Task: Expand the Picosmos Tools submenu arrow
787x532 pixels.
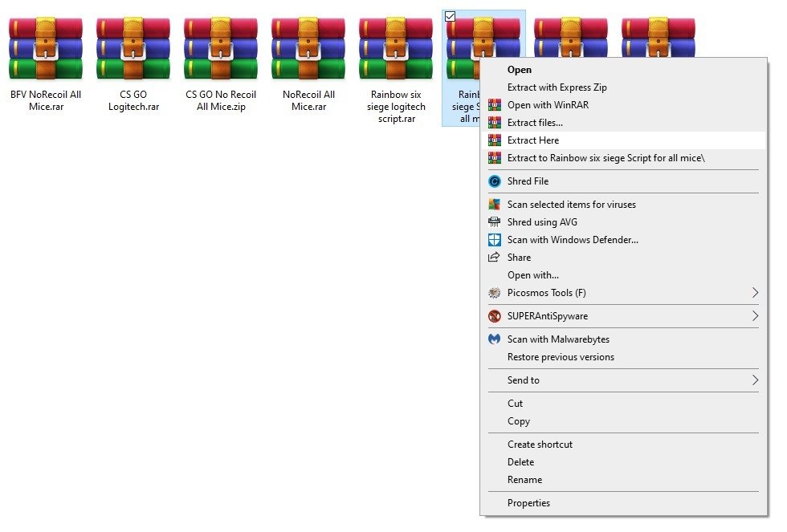Action: (x=755, y=293)
